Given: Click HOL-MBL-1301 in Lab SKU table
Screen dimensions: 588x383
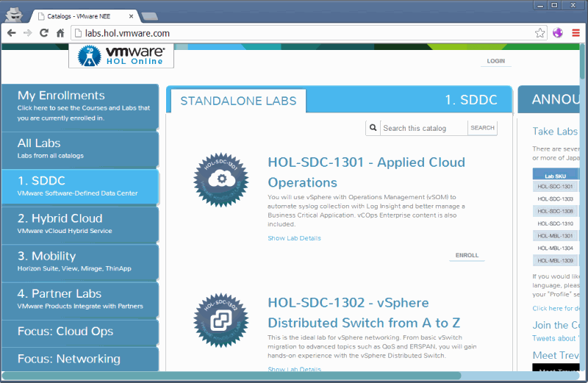Looking at the screenshot, I should pyautogui.click(x=555, y=236).
